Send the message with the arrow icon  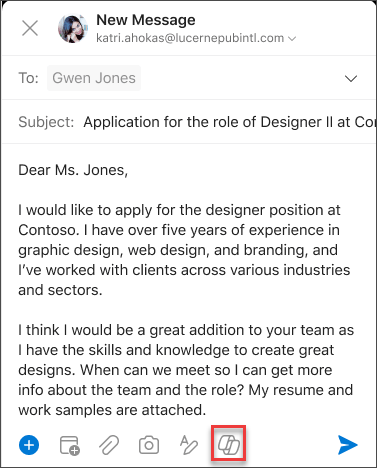[x=347, y=445]
